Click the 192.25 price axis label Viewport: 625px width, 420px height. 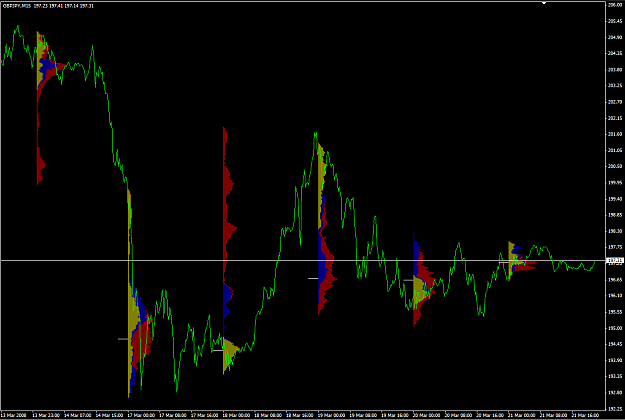(x=615, y=409)
